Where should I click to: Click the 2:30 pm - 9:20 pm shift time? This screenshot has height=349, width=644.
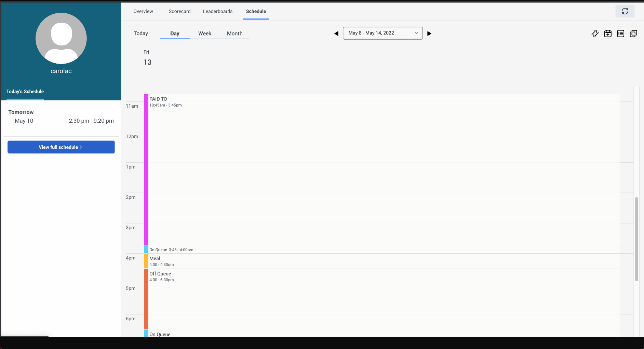pyautogui.click(x=91, y=121)
